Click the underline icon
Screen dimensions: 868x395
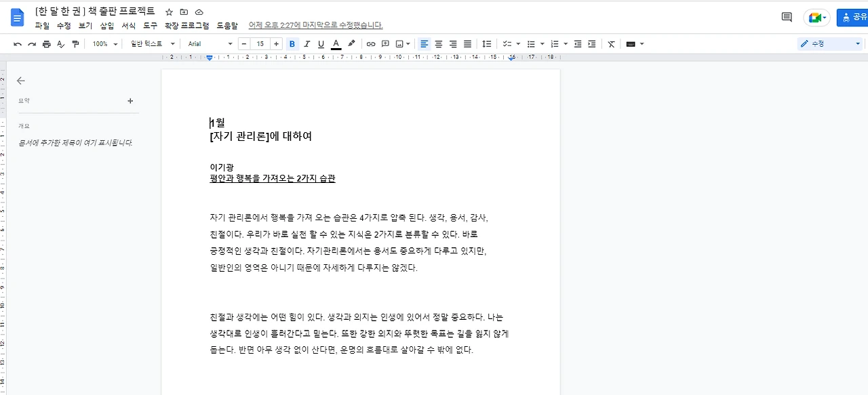click(320, 43)
